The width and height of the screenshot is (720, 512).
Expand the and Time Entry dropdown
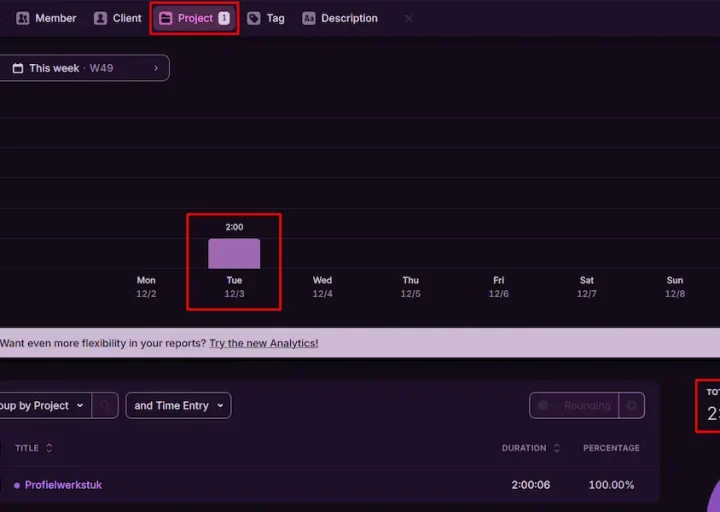[x=178, y=405]
